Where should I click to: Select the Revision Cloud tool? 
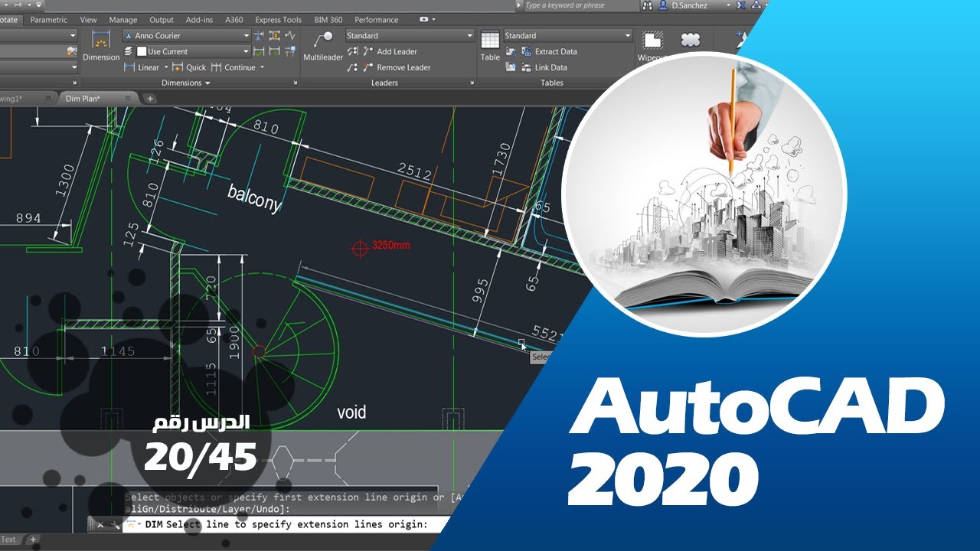[690, 40]
